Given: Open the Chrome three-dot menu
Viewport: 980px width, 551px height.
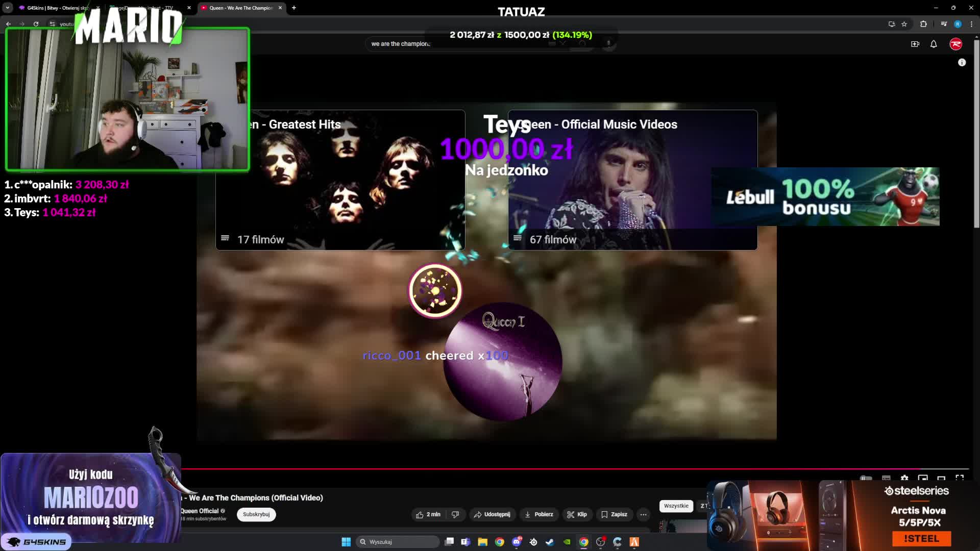Looking at the screenshot, I should (x=971, y=24).
